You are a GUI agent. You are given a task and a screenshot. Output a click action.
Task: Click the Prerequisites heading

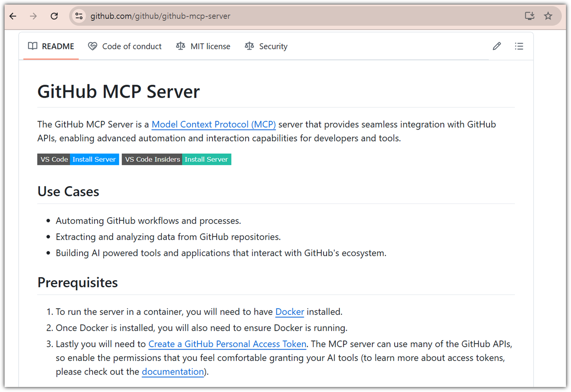pyautogui.click(x=78, y=282)
